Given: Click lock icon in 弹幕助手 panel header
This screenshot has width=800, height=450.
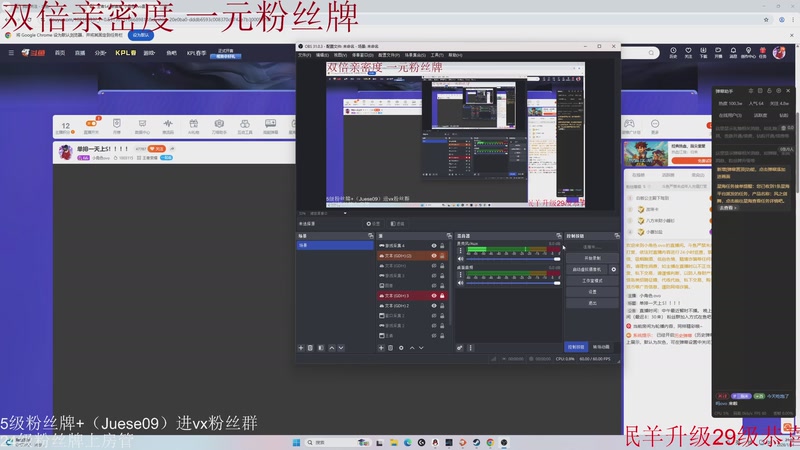Looking at the screenshot, I should [769, 91].
